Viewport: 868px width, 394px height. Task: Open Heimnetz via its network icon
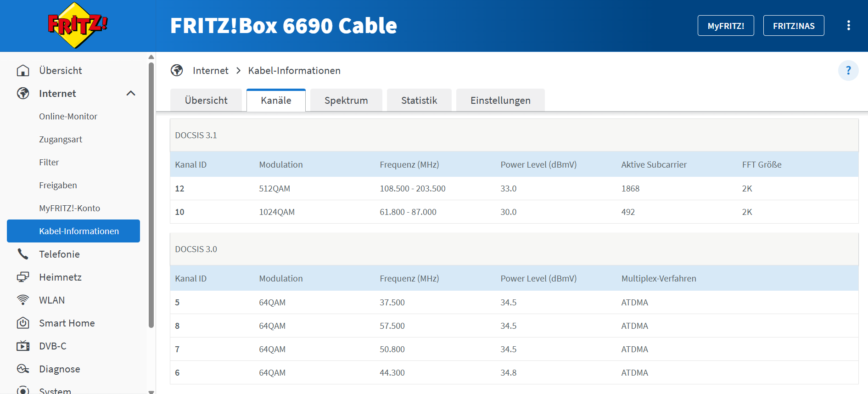tap(23, 277)
